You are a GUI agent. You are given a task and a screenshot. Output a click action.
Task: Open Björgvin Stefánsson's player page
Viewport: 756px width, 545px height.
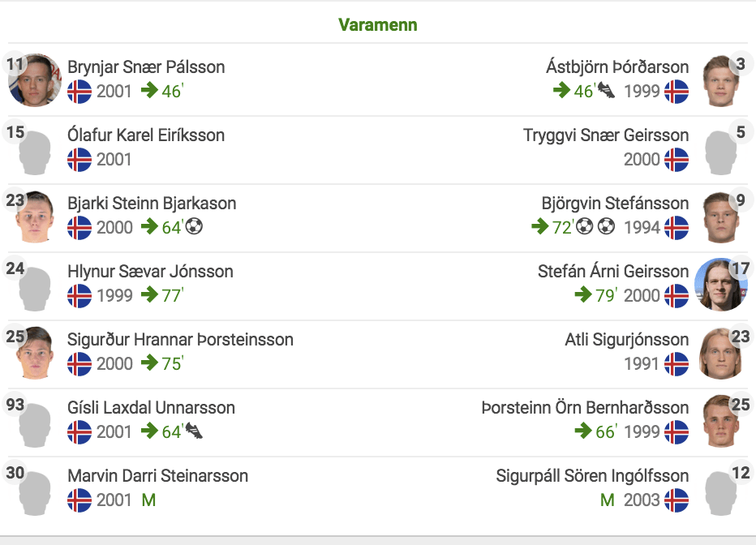pos(615,204)
